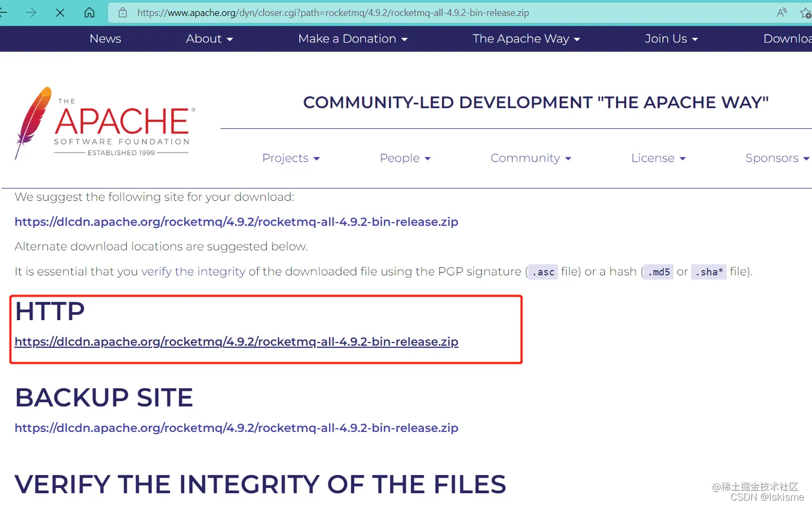Expand the Community dropdown

tap(531, 158)
